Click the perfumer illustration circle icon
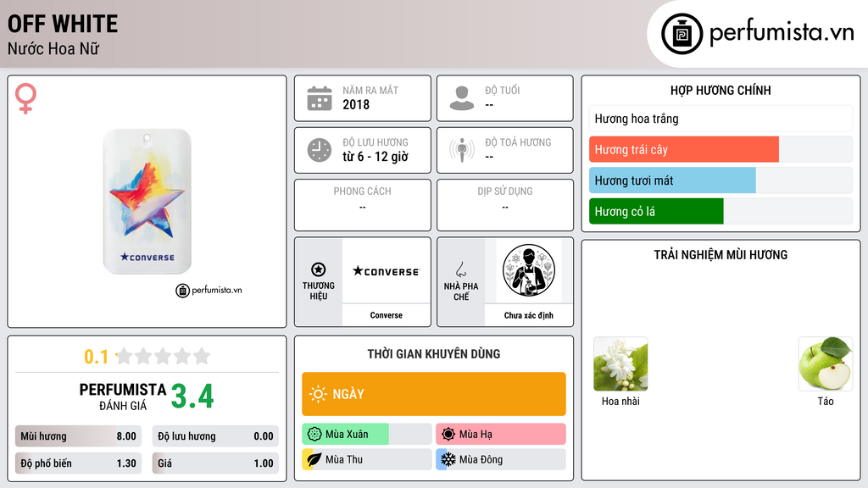Viewport: 868px width, 488px height. (529, 270)
